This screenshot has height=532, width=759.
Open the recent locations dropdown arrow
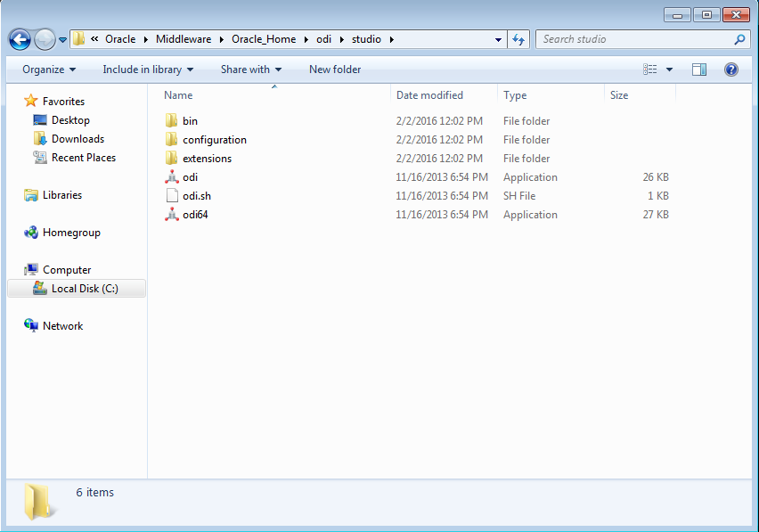pyautogui.click(x=62, y=40)
